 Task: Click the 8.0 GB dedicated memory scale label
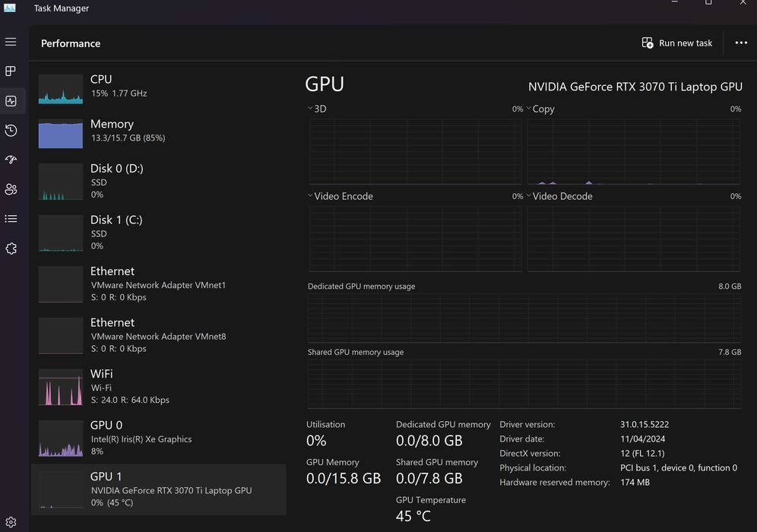coord(730,287)
